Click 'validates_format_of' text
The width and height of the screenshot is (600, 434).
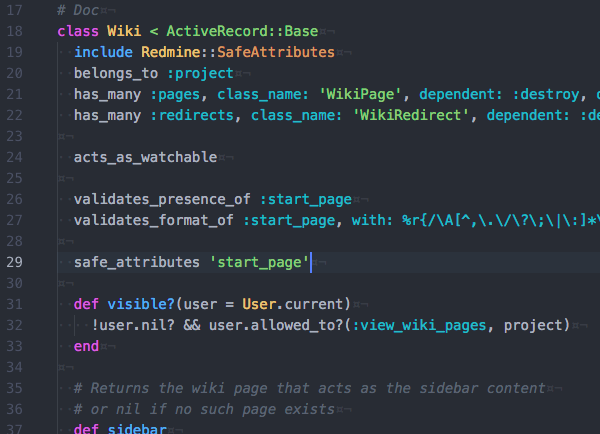pos(154,221)
